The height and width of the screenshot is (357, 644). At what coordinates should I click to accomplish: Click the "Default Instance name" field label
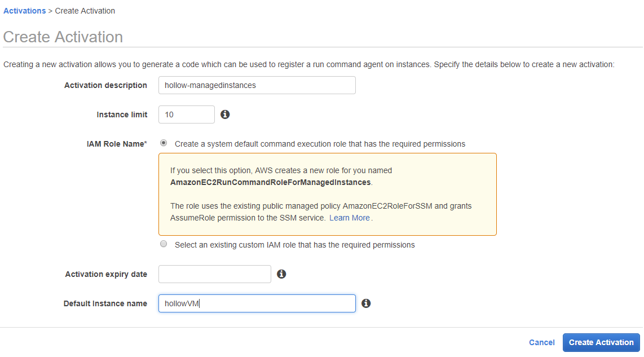tap(105, 303)
